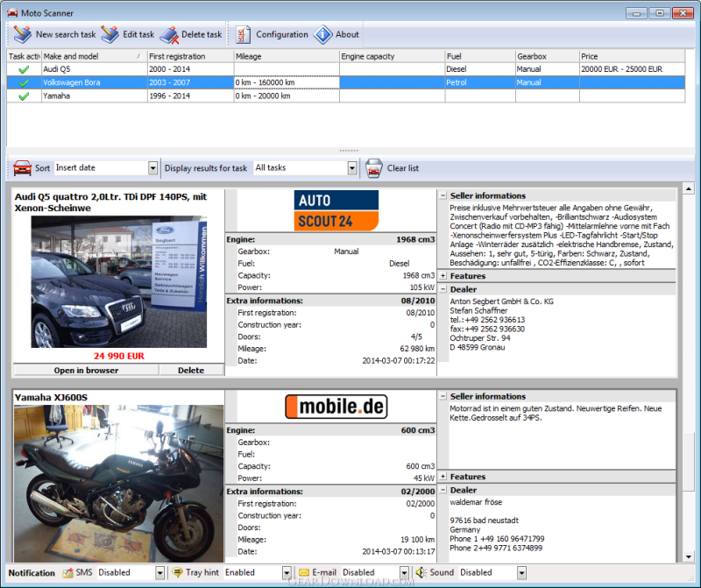Click the Sound speaker icon
This screenshot has height=588, width=701.
[x=421, y=572]
